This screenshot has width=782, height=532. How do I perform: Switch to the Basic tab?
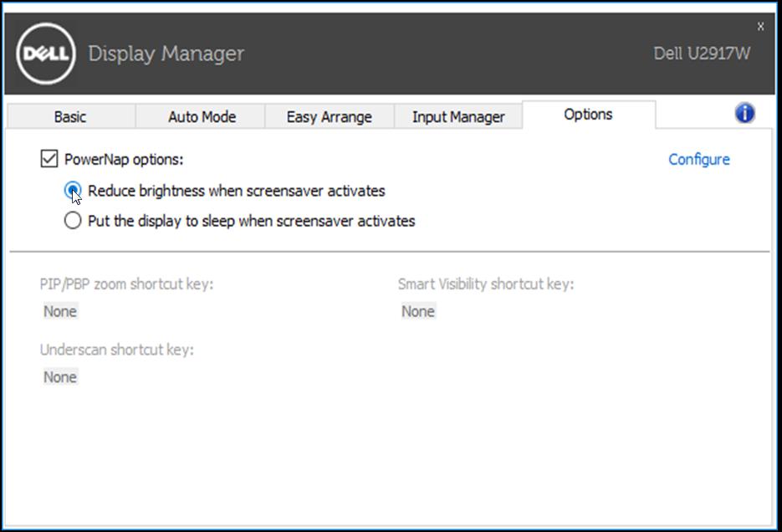click(70, 116)
